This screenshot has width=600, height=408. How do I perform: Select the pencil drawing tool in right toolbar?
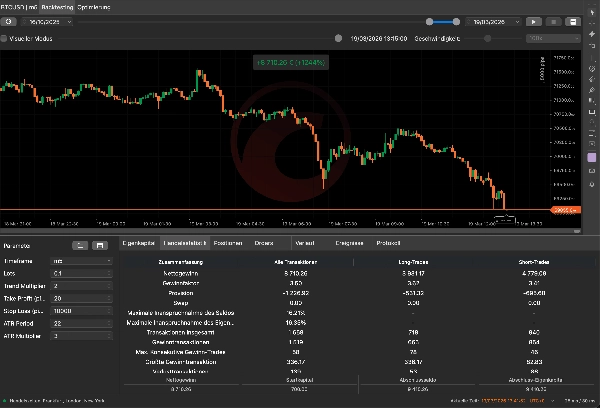[592, 90]
